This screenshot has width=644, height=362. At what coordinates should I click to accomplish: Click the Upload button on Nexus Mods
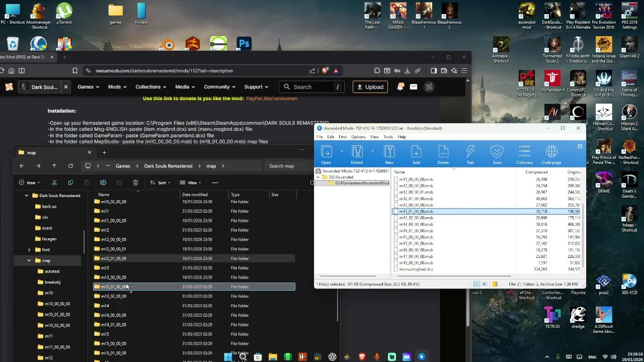click(x=370, y=87)
